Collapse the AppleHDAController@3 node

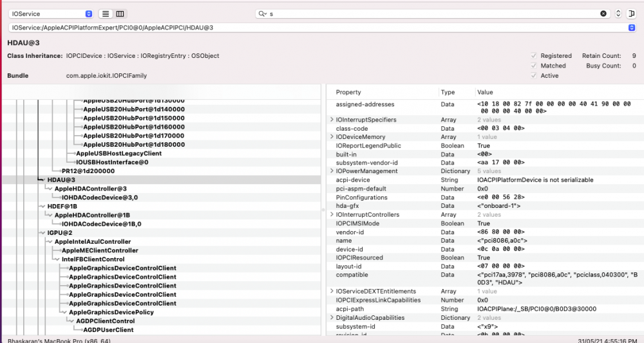pyautogui.click(x=50, y=189)
